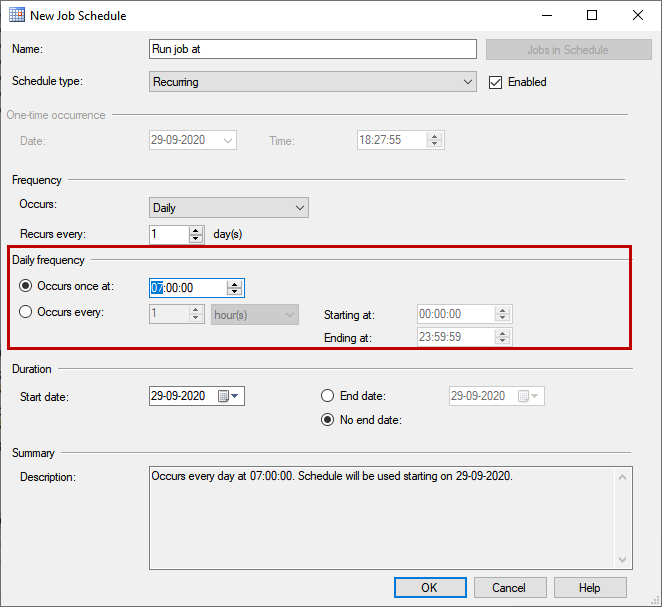The width and height of the screenshot is (662, 607).
Task: Decrease the Recurs every day(s) value
Action: pos(195,238)
